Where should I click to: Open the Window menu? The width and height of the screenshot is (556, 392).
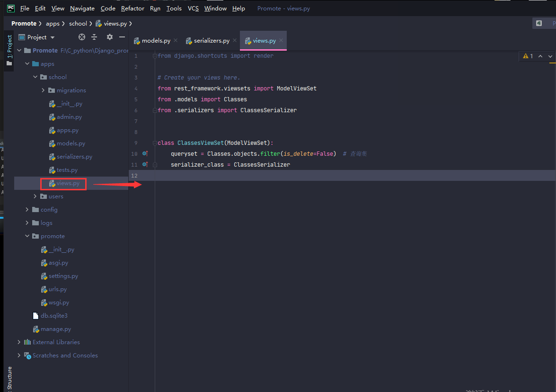pos(215,8)
